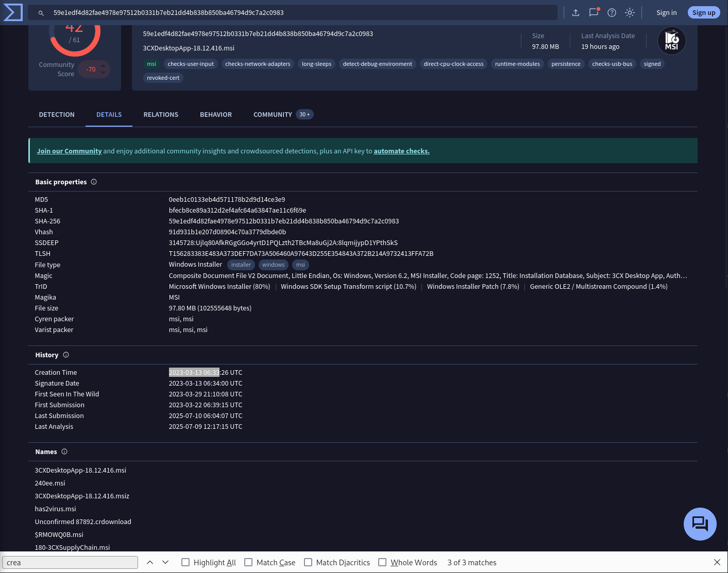Enable Highlight All checkbox
Screen dimensions: 728x573
pos(185,562)
